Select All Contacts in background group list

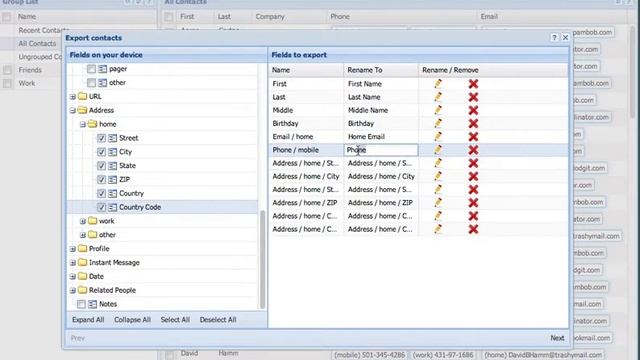[37, 43]
